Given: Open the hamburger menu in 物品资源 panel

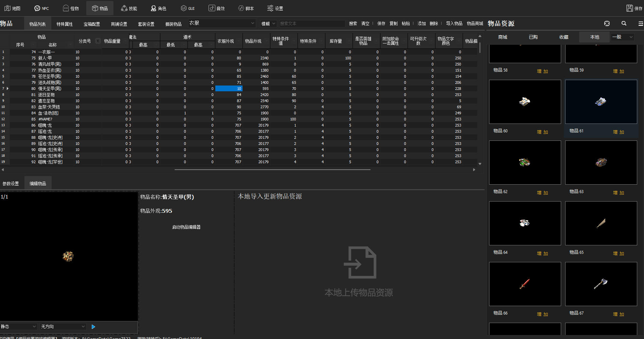Looking at the screenshot, I should 640,23.
